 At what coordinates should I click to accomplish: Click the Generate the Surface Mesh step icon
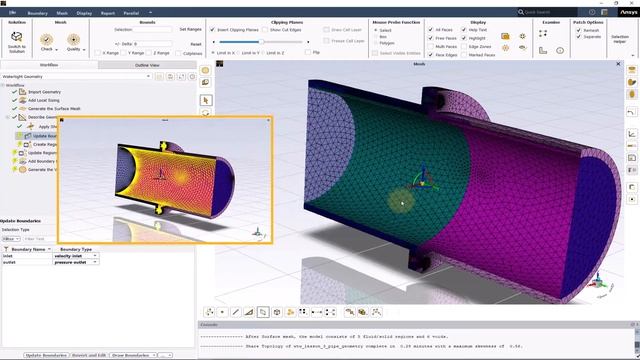click(23, 109)
